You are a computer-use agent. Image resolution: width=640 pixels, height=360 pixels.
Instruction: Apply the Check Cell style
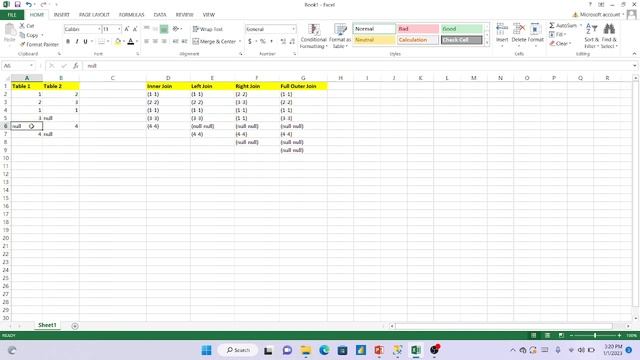click(x=462, y=40)
